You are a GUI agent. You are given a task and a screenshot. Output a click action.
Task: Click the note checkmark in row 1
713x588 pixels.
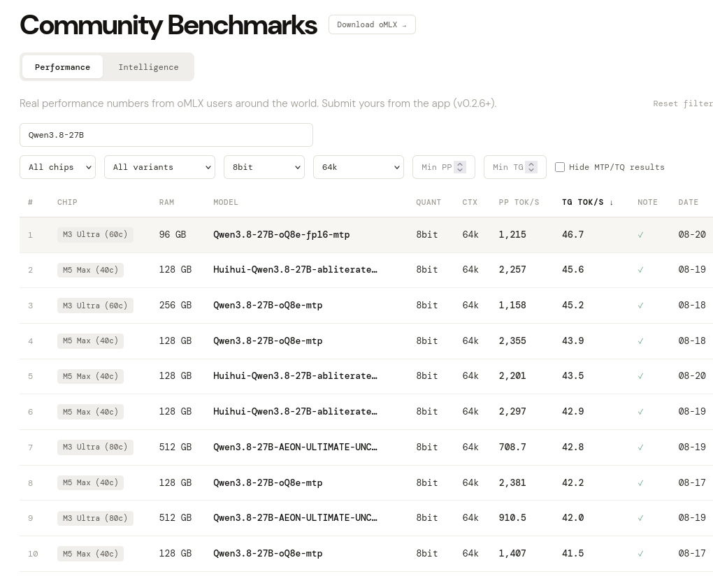coord(640,235)
